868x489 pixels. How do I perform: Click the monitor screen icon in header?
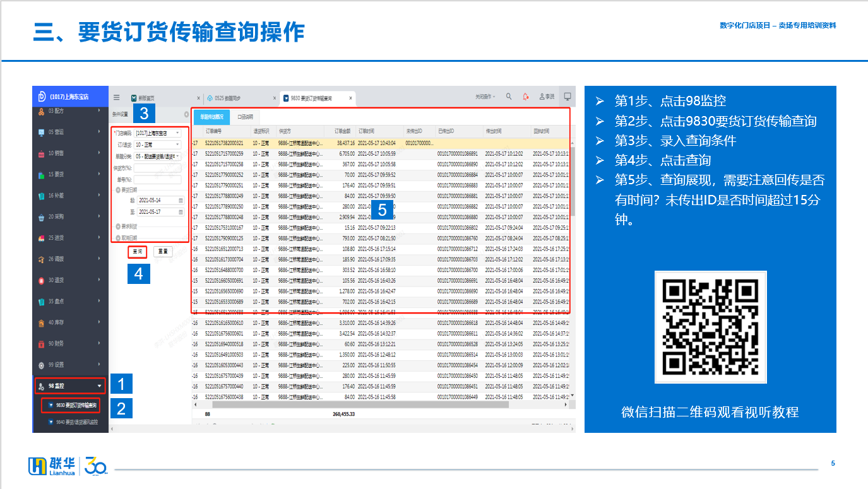pyautogui.click(x=568, y=97)
